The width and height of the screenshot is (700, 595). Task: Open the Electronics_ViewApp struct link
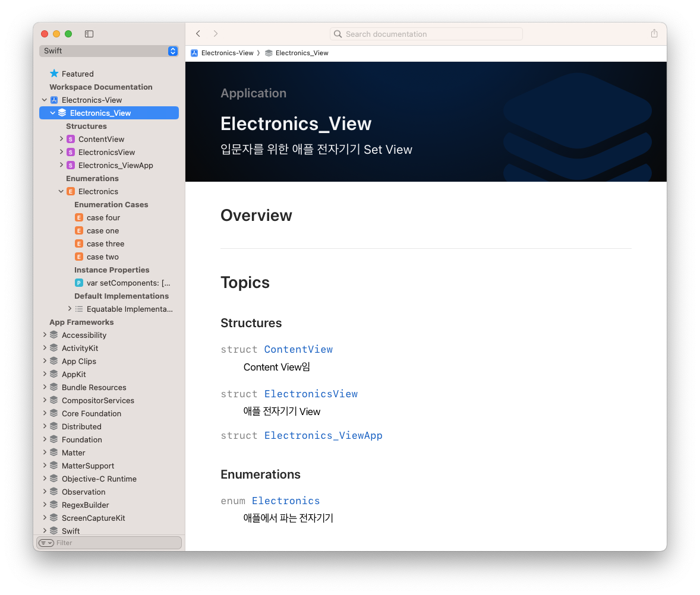point(323,435)
